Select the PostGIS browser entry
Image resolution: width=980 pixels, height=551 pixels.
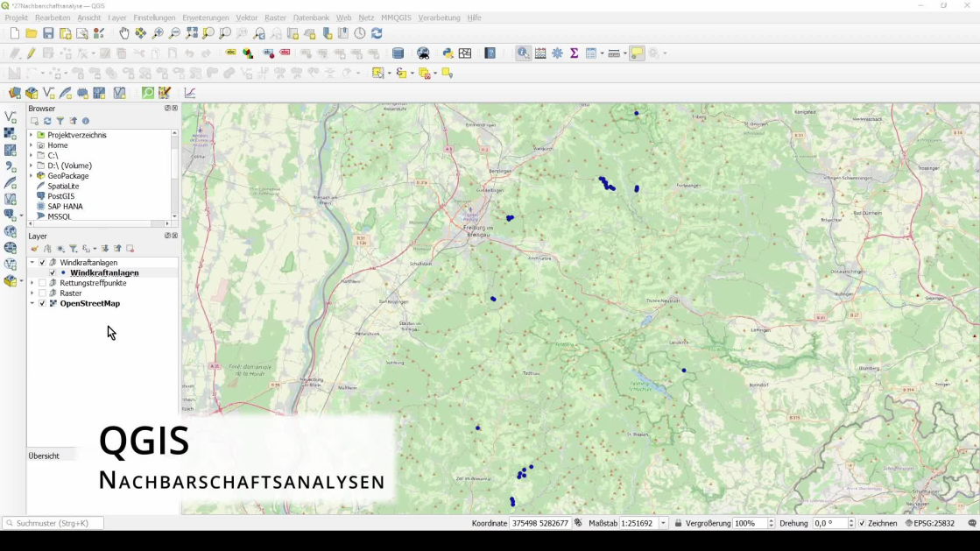60,196
